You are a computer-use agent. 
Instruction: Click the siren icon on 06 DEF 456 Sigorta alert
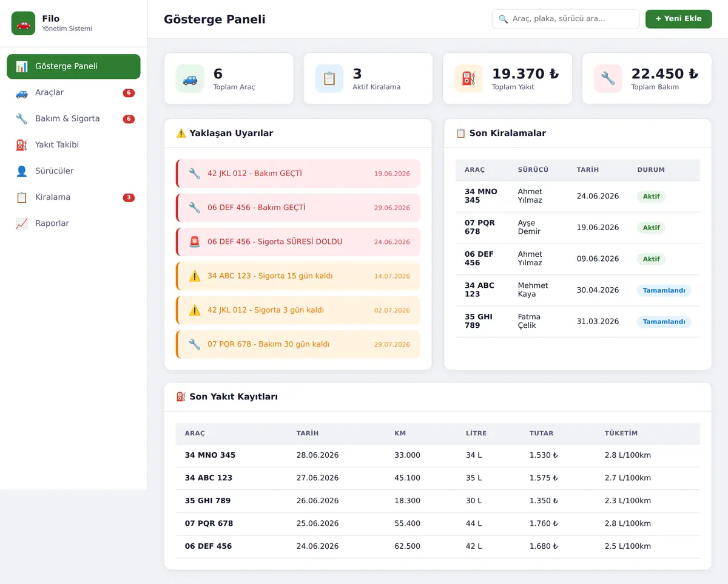(x=195, y=242)
